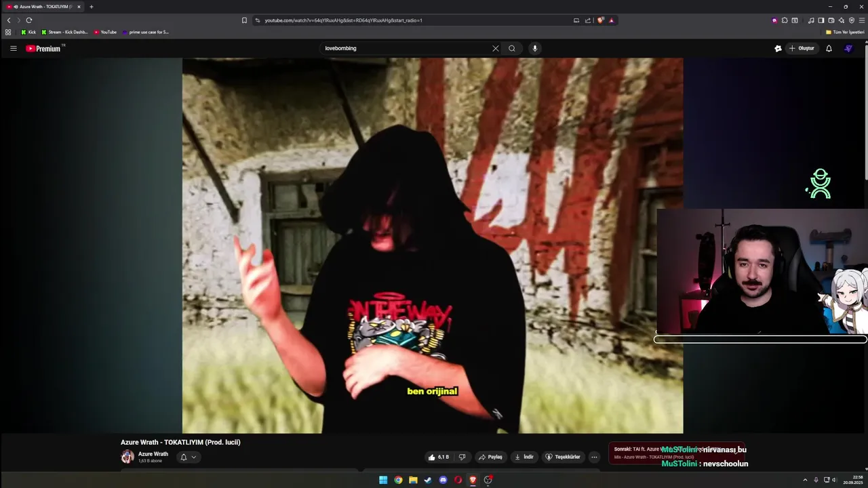Viewport: 868px width, 488px height.
Task: Show hidden system tray icons
Action: (805, 480)
